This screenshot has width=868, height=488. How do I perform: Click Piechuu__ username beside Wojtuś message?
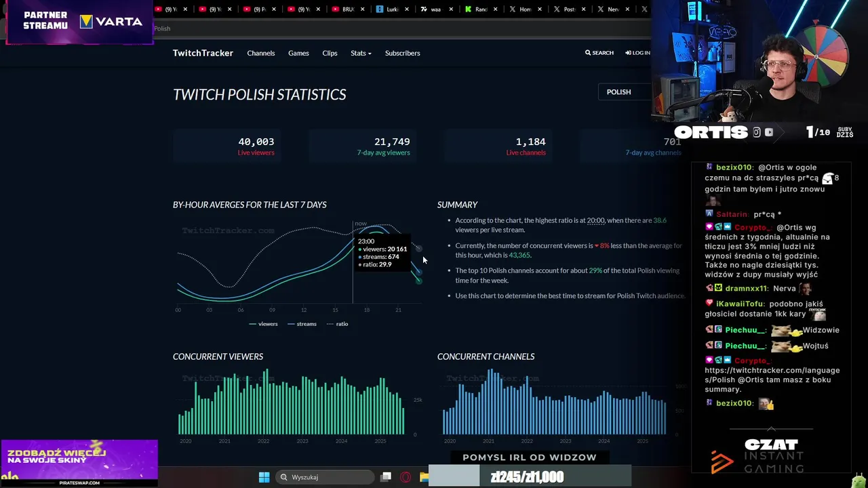(x=746, y=346)
